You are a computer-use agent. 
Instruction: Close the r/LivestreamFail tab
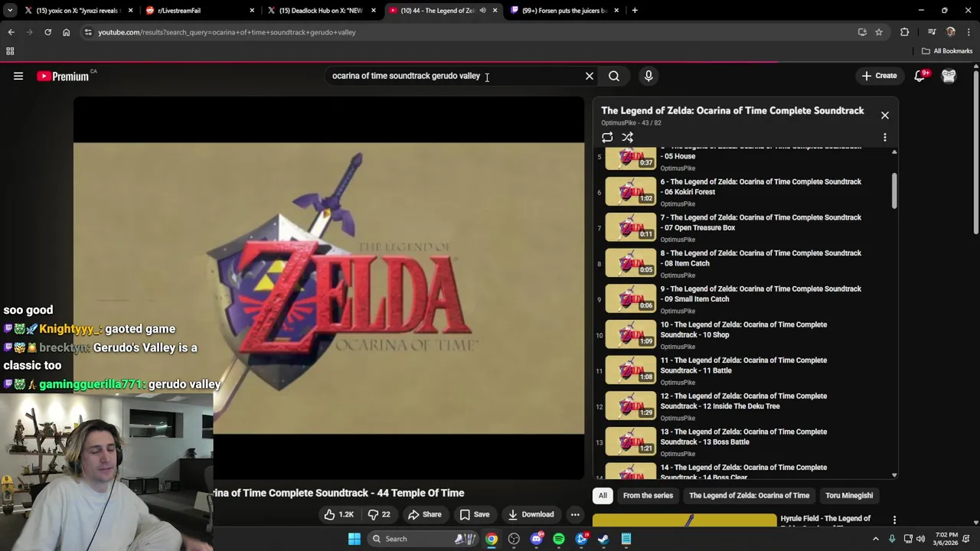[252, 11]
